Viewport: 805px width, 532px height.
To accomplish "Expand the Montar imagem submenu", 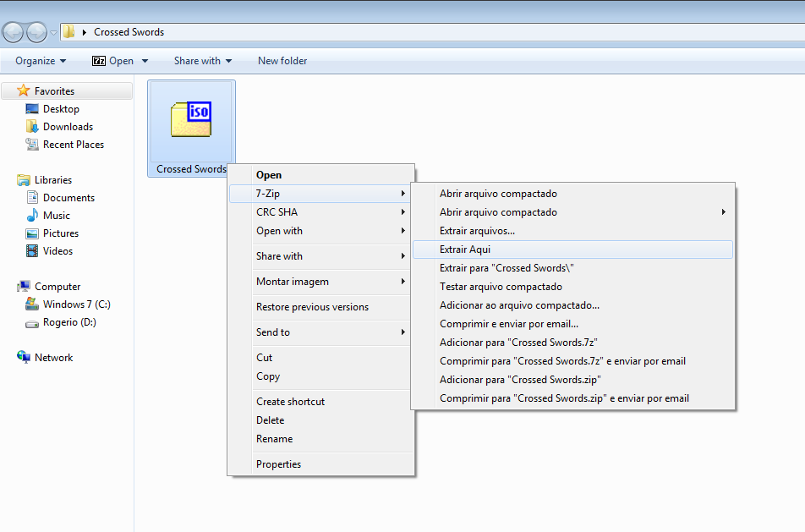I will pos(293,282).
